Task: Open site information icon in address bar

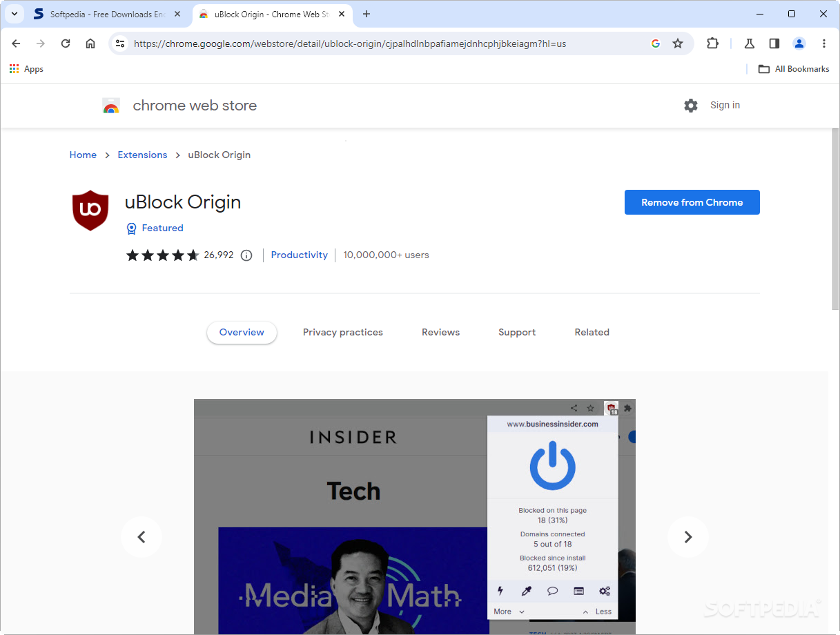Action: pos(120,43)
